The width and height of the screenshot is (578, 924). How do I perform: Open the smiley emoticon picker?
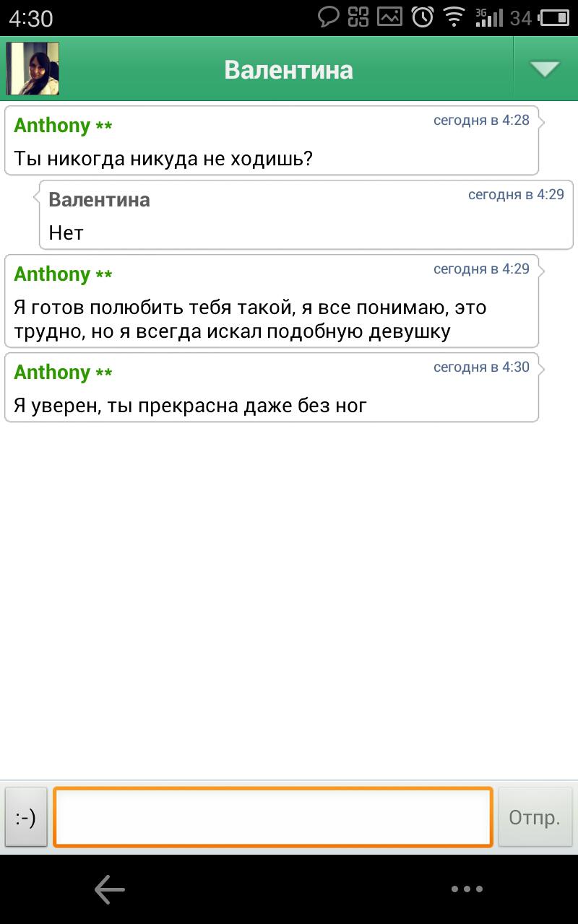(26, 817)
